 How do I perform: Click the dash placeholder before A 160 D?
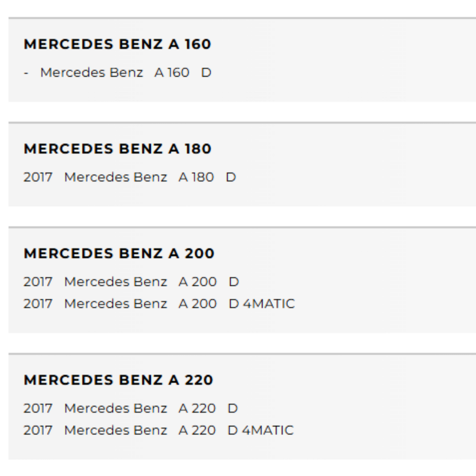pyautogui.click(x=26, y=73)
